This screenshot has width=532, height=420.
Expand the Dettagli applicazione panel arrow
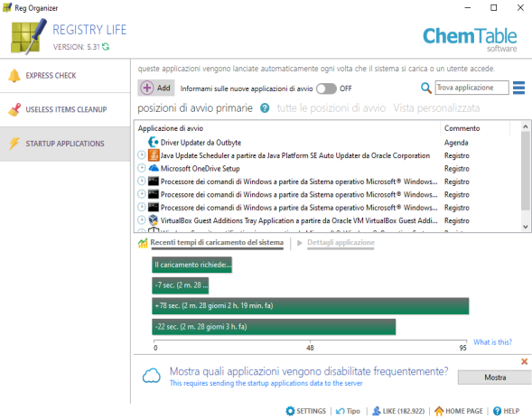pos(300,243)
